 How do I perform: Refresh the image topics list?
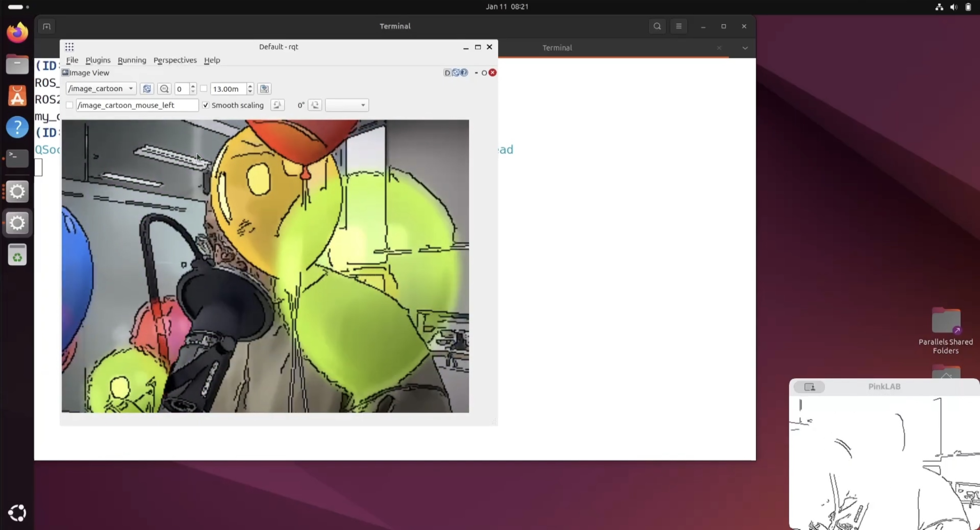tap(147, 89)
